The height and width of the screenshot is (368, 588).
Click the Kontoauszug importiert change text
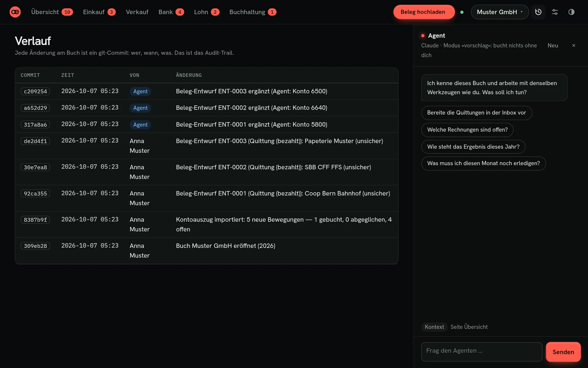point(284,224)
